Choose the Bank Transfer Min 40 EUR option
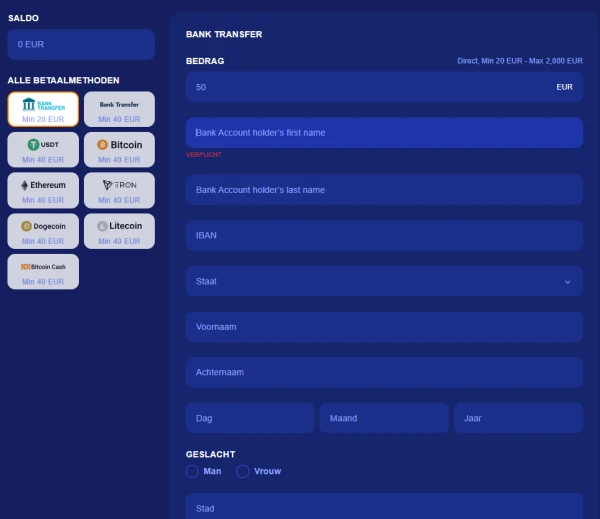Viewport: 600px width, 519px height. pyautogui.click(x=119, y=108)
